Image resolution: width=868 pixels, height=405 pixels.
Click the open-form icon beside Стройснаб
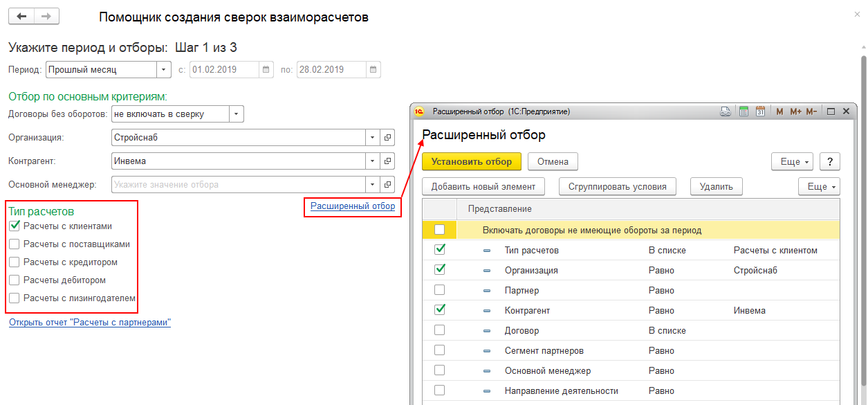[387, 138]
